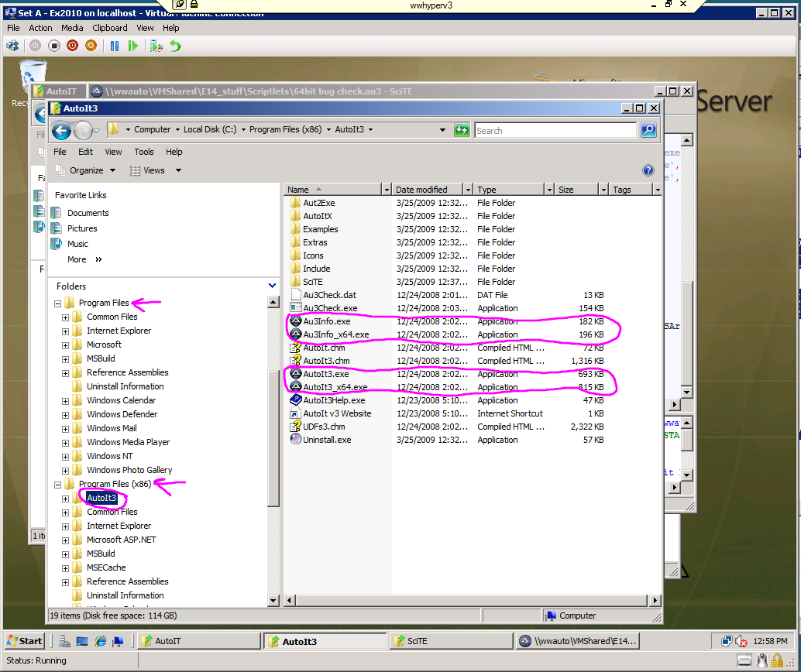801x672 pixels.
Task: Open the Organize dropdown
Action: click(x=85, y=170)
